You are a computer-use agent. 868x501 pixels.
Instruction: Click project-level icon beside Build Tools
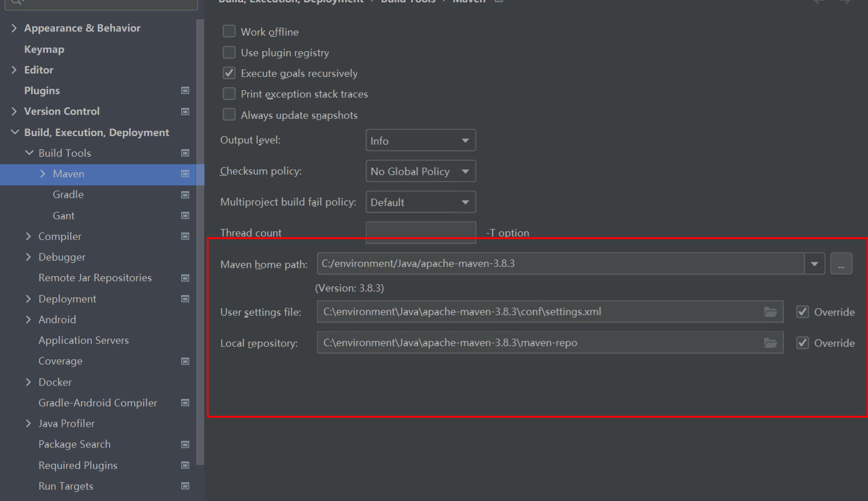pyautogui.click(x=185, y=153)
